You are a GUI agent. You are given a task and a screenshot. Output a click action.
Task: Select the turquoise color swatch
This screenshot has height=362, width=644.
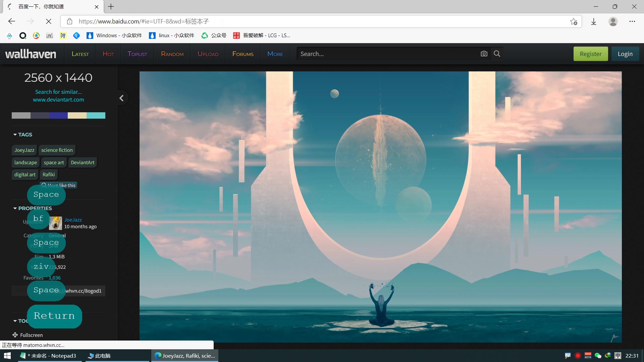tap(96, 115)
